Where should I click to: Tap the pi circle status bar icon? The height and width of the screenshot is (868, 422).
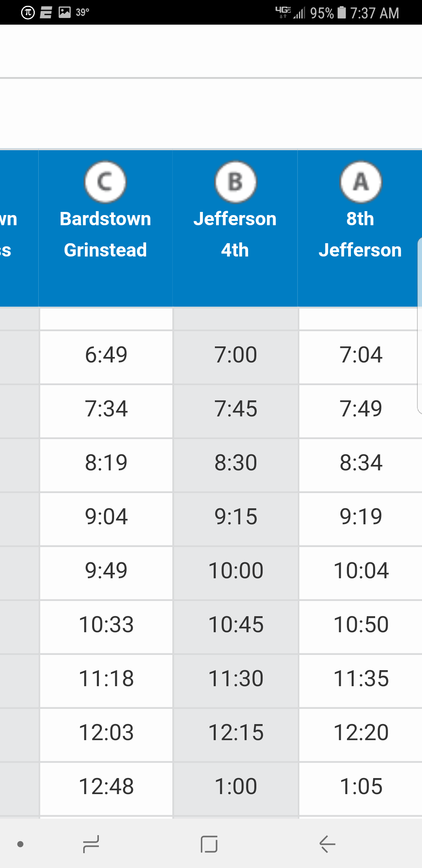click(28, 13)
